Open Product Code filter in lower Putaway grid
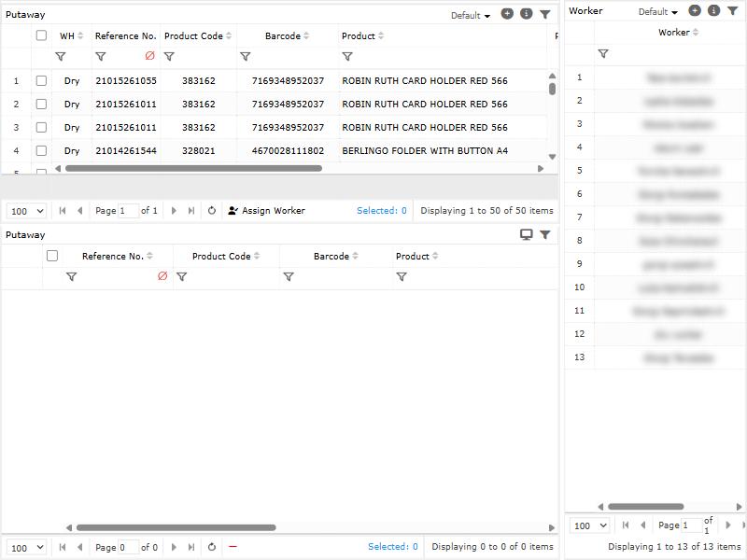 click(181, 276)
